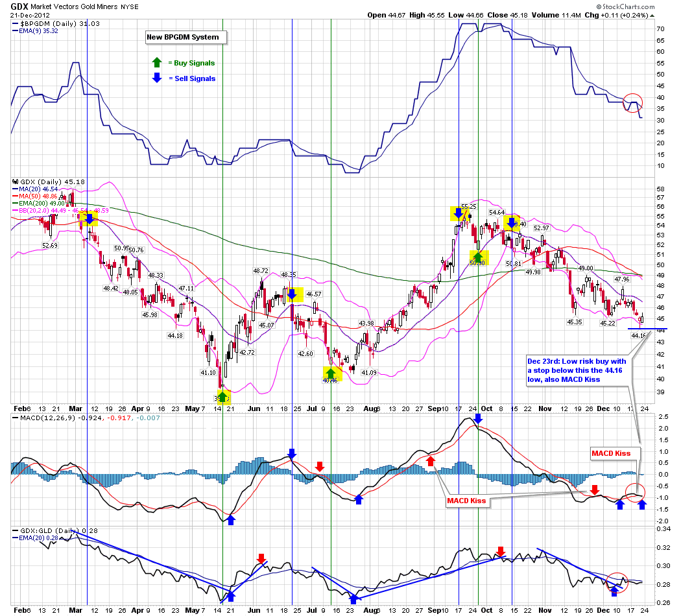Click the blue horizontal stop line near 44

pyautogui.click(x=647, y=329)
